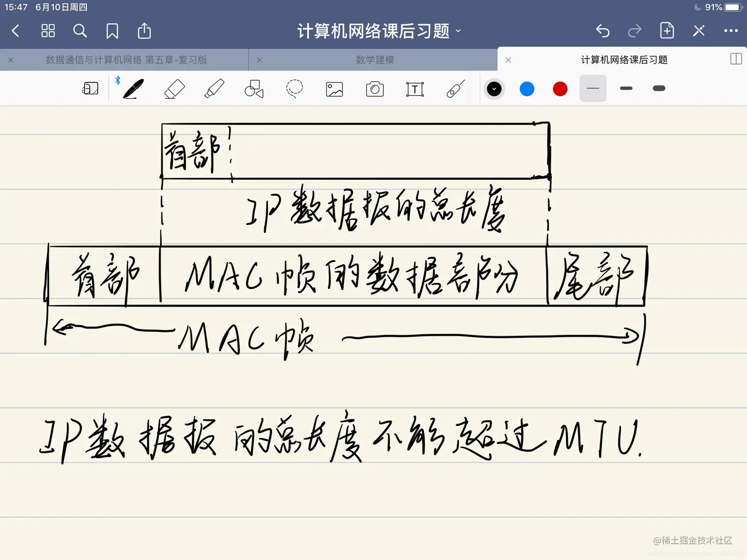Select the eraser tool
Viewport: 747px width, 560px height.
[173, 89]
